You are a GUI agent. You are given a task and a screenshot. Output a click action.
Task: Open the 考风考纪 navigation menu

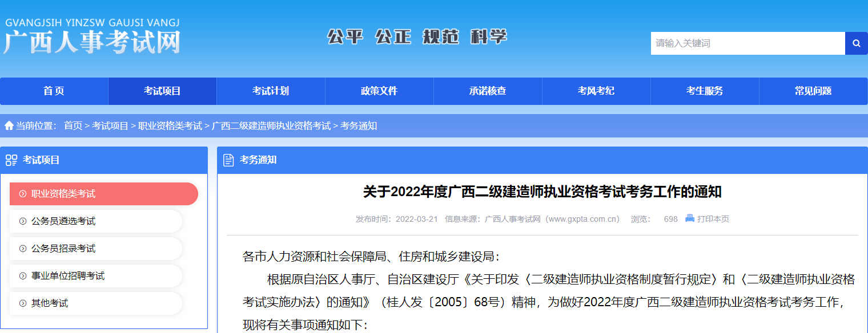[596, 91]
